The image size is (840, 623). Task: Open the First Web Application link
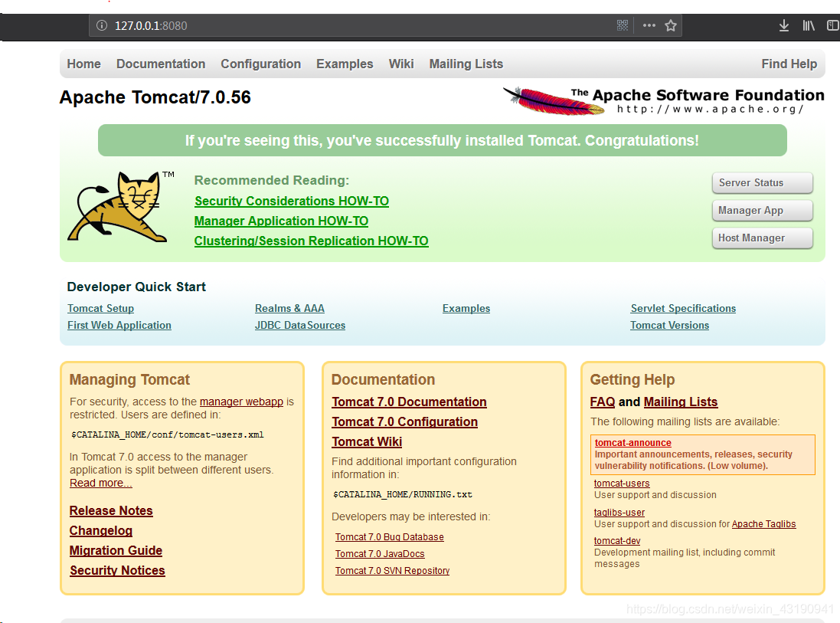(x=119, y=325)
